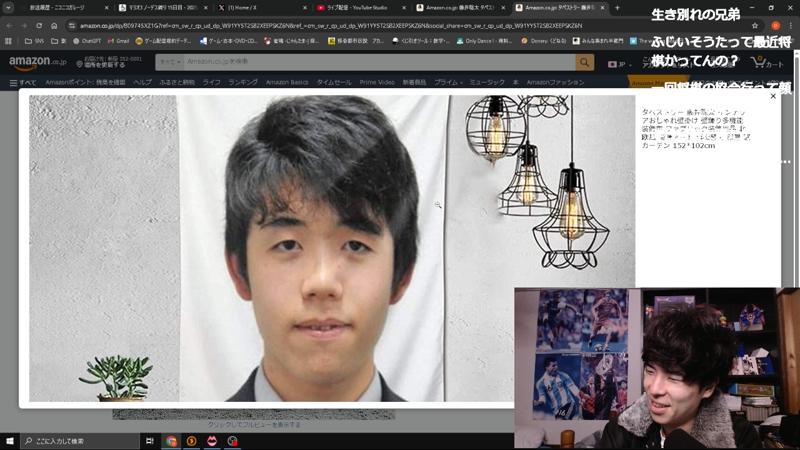Viewport: 800px width, 450px height.
Task: Open the Amazon Fashion nav link
Action: [555, 82]
